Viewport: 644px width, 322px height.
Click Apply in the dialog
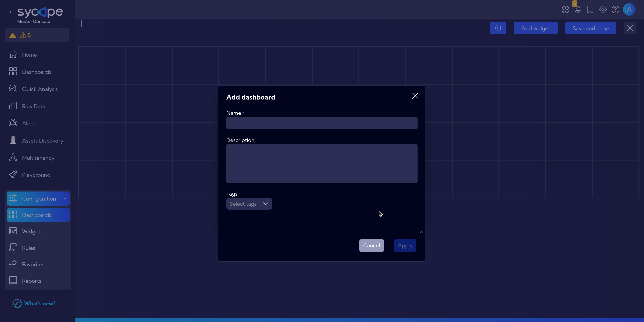[x=405, y=246]
